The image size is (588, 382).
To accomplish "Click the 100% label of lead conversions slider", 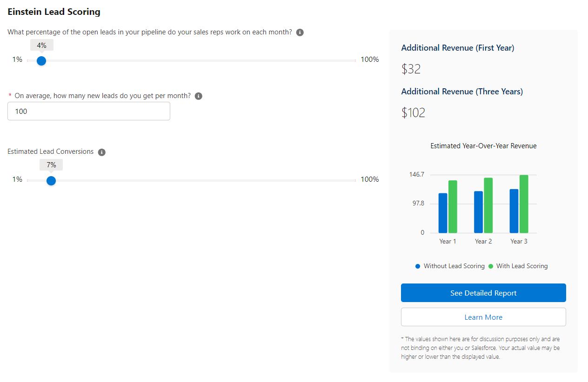I will [370, 179].
